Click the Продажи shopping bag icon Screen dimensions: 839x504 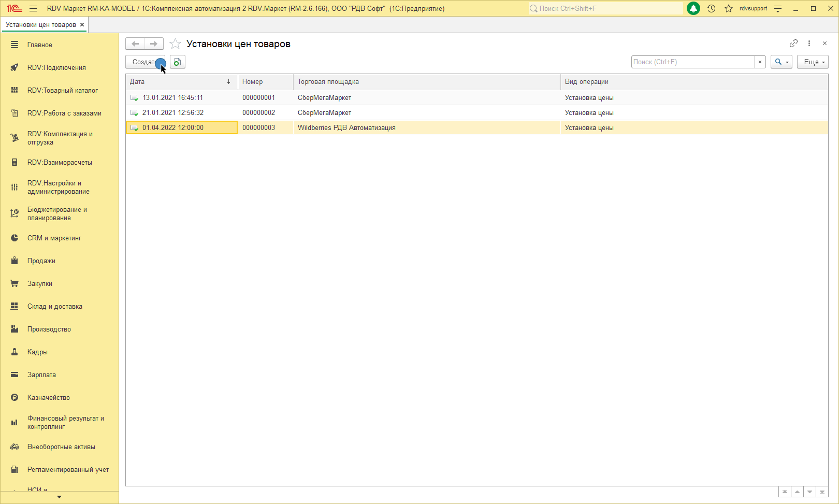coord(15,261)
